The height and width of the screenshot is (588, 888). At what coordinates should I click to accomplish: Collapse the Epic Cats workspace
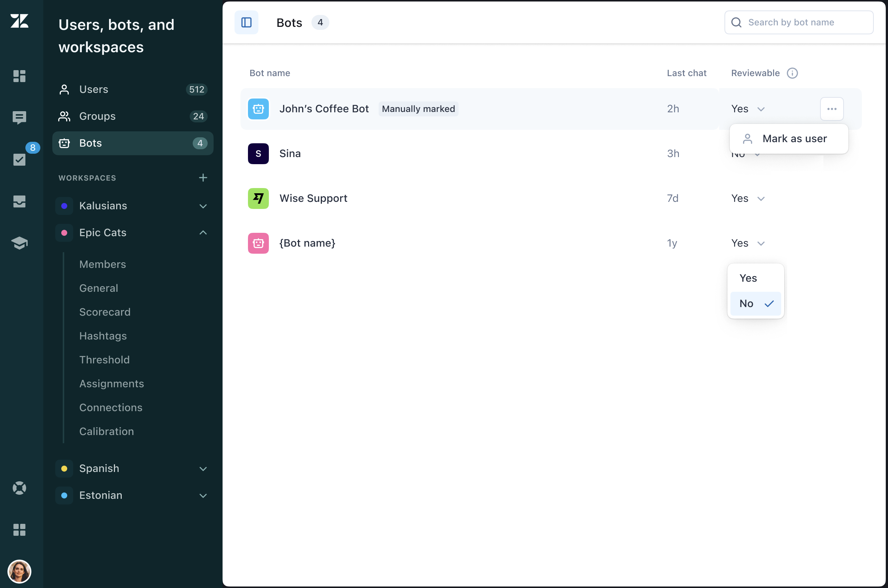tap(203, 232)
